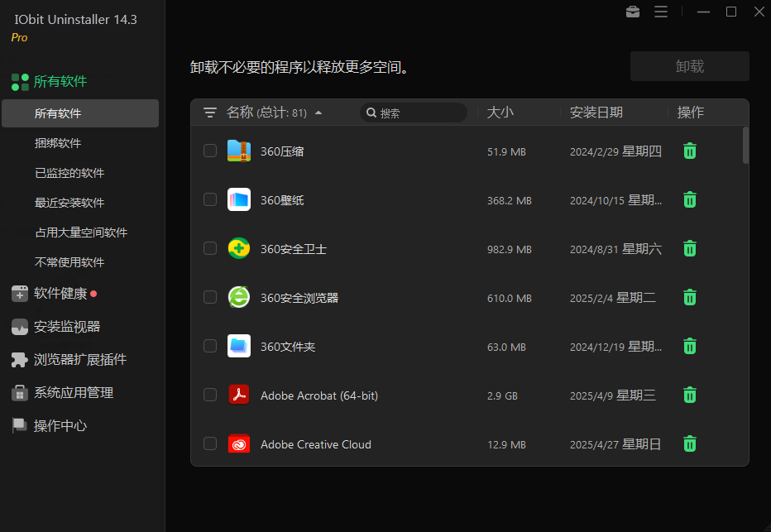This screenshot has height=532, width=771.
Task: Click the 卸载 button
Action: point(690,66)
